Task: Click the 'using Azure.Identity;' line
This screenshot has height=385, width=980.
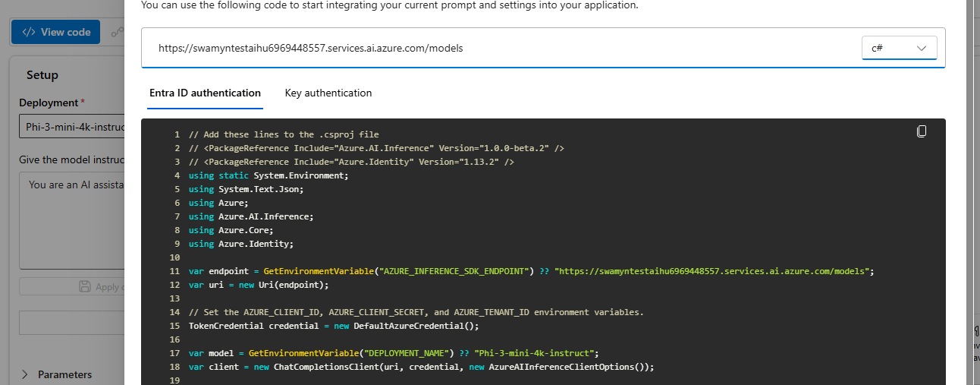Action: click(x=241, y=244)
